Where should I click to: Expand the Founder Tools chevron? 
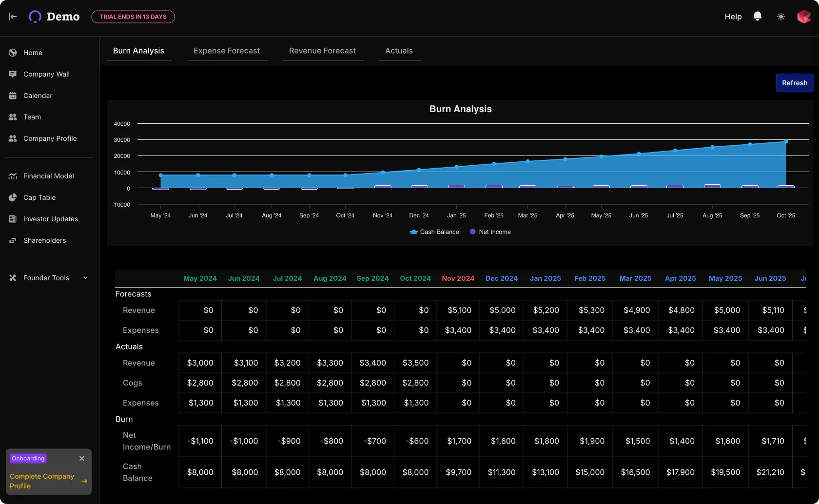85,278
